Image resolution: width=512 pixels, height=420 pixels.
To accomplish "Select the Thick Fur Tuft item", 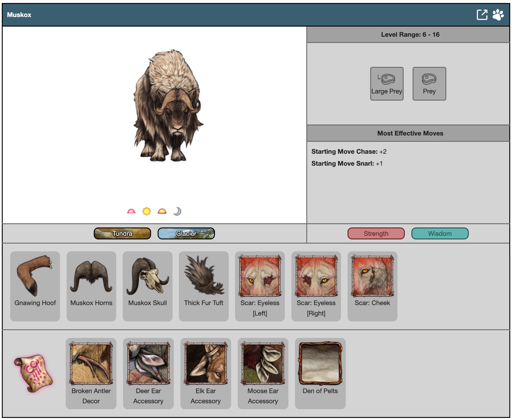I will pos(204,286).
